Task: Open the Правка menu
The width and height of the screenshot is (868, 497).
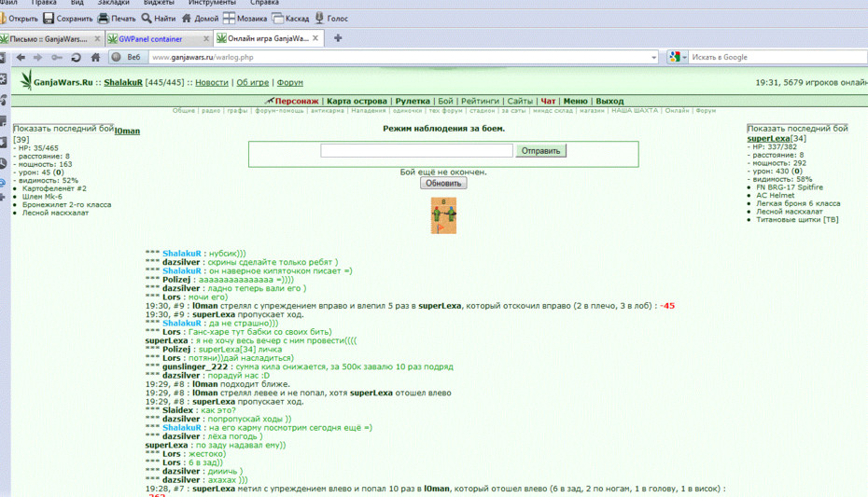Action: pos(44,3)
